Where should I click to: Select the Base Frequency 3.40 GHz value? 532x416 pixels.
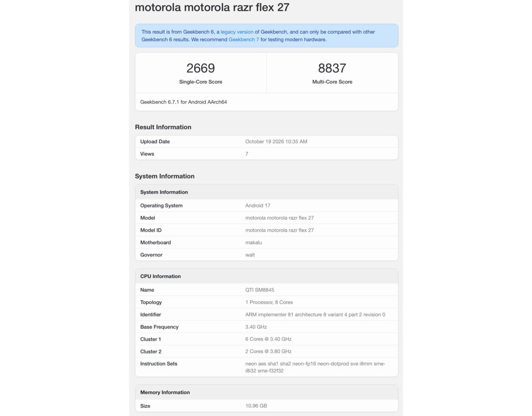(256, 327)
